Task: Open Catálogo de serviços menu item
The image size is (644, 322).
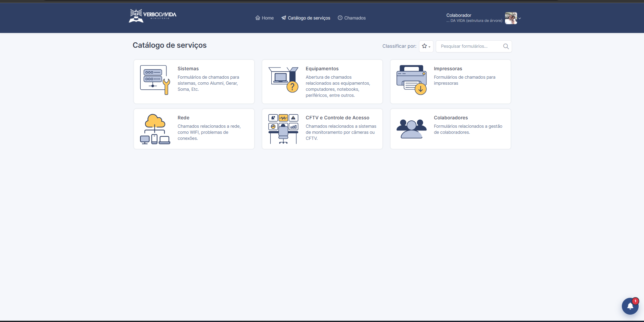Action: click(306, 18)
